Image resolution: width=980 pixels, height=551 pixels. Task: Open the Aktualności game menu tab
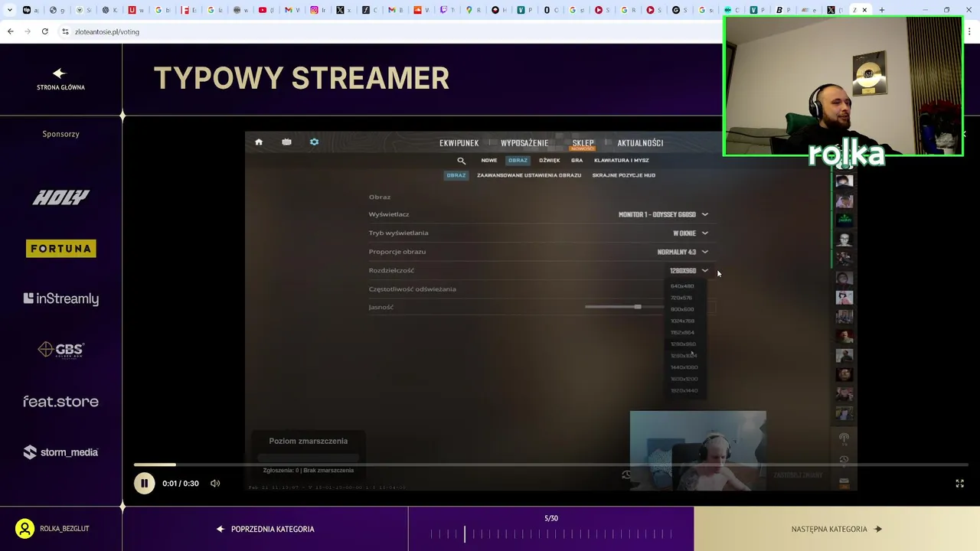pyautogui.click(x=640, y=143)
